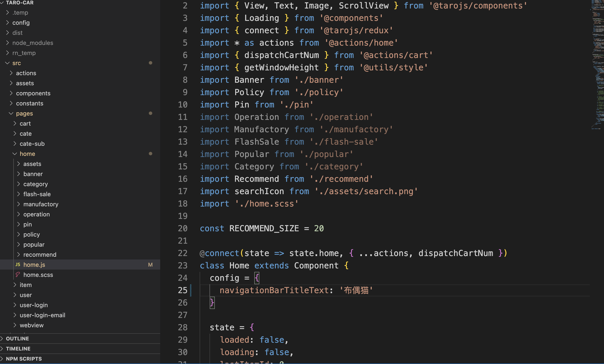Expand the OUTLINE panel
Screen dimensions: 604x364
tap(80, 339)
